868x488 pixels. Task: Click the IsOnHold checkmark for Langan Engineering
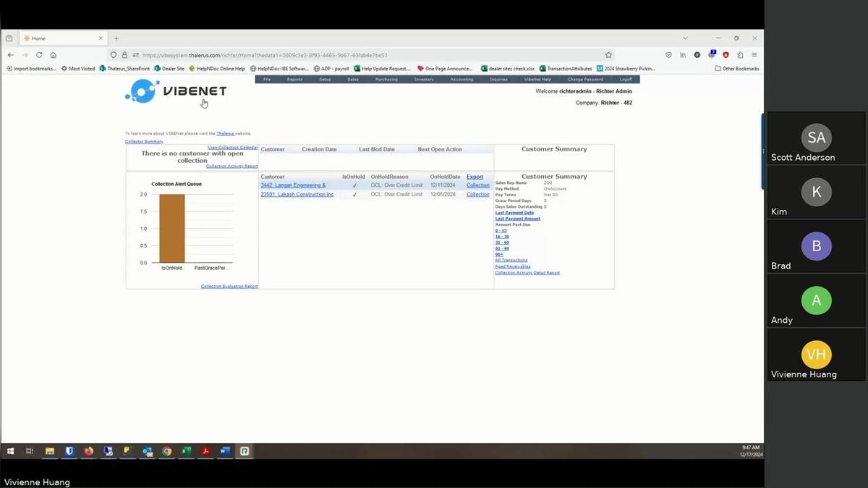click(x=354, y=185)
